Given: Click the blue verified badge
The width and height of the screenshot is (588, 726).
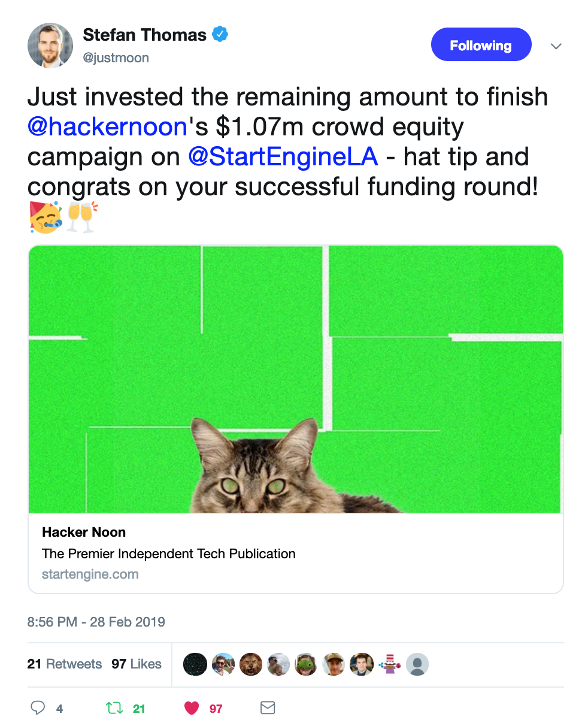Looking at the screenshot, I should pos(220,35).
